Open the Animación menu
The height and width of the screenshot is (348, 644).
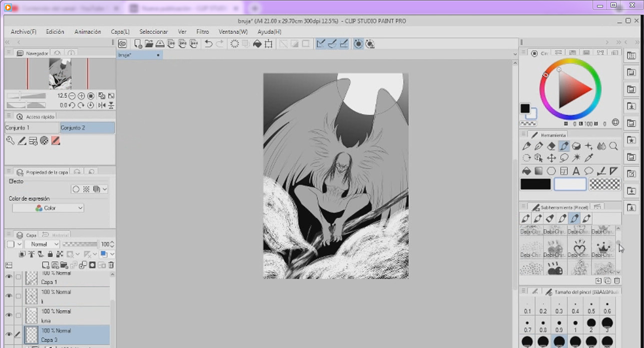pyautogui.click(x=88, y=31)
